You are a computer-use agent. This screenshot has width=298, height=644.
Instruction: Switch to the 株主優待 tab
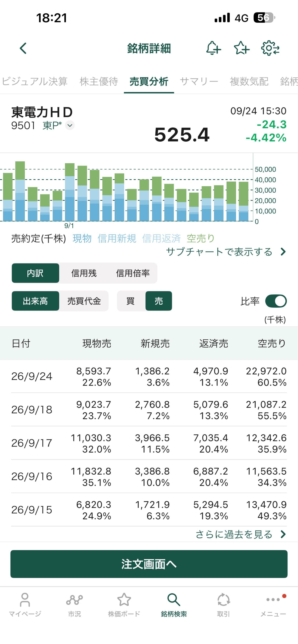coord(99,81)
